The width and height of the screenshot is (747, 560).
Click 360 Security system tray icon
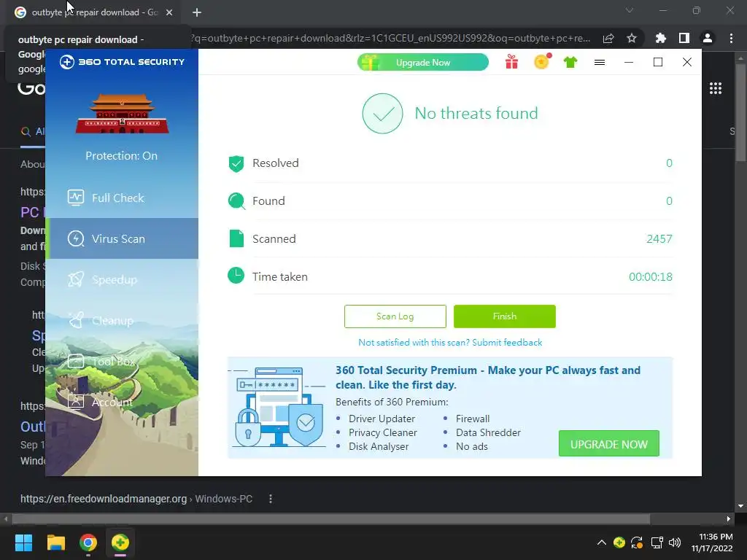(x=619, y=542)
